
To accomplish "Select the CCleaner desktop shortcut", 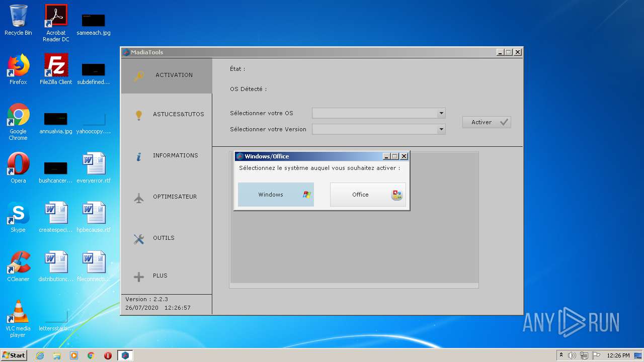I will point(18,266).
